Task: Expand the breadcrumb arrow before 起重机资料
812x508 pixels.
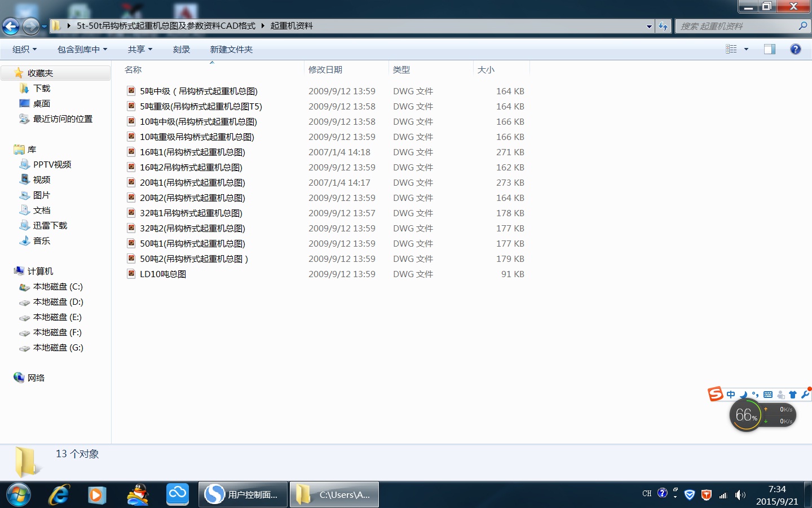Action: (x=263, y=25)
